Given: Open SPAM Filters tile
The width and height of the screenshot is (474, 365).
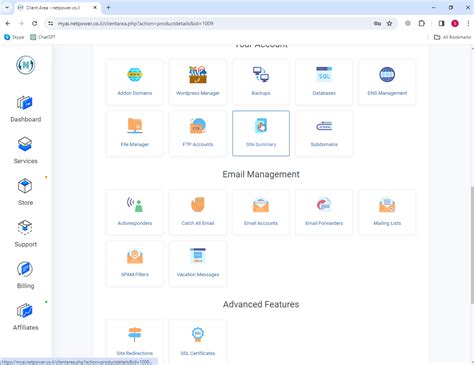Looking at the screenshot, I should click(135, 264).
